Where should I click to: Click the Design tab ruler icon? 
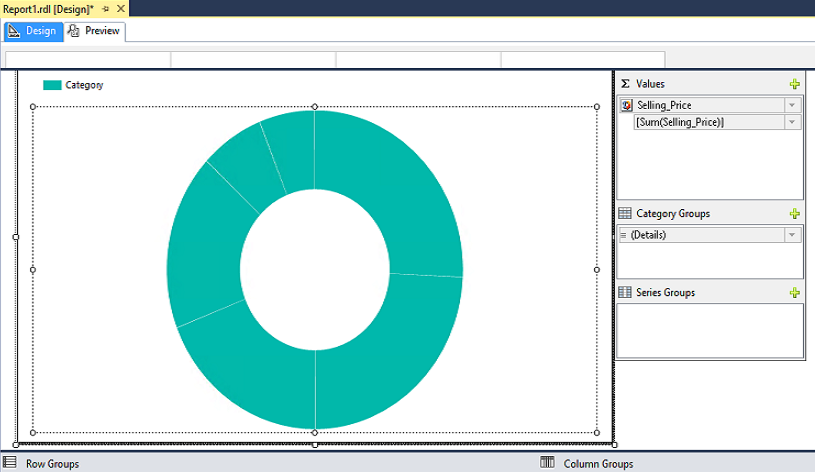click(14, 31)
